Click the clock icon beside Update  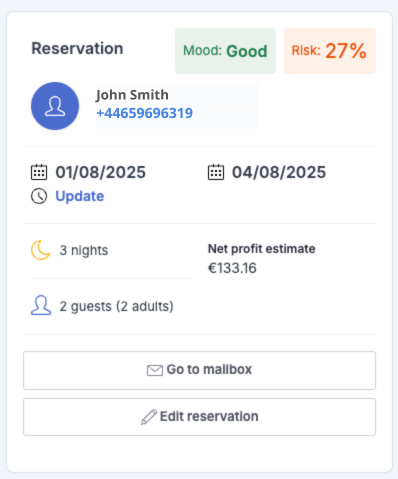39,196
